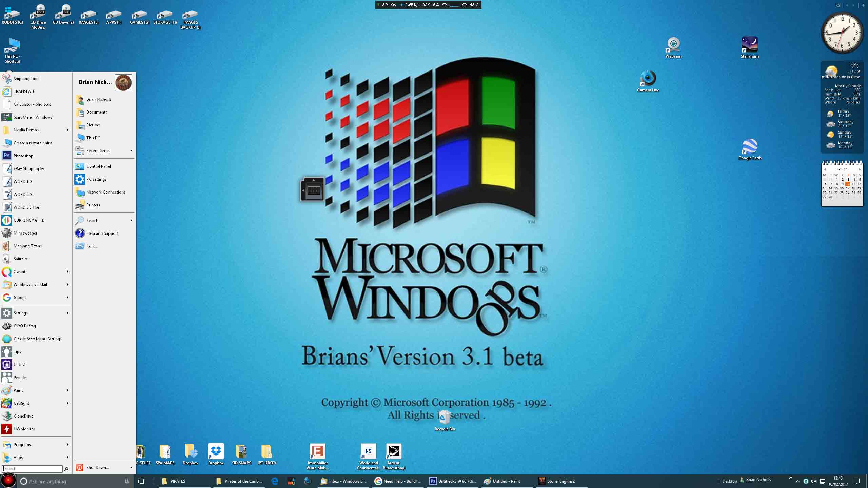The width and height of the screenshot is (868, 488).
Task: Open Documents from start menu
Action: pyautogui.click(x=104, y=112)
